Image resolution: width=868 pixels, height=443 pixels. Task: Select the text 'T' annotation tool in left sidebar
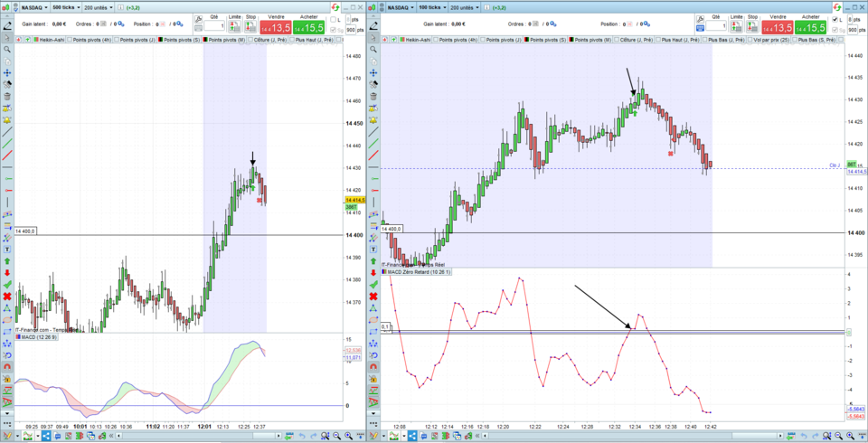coord(7,249)
